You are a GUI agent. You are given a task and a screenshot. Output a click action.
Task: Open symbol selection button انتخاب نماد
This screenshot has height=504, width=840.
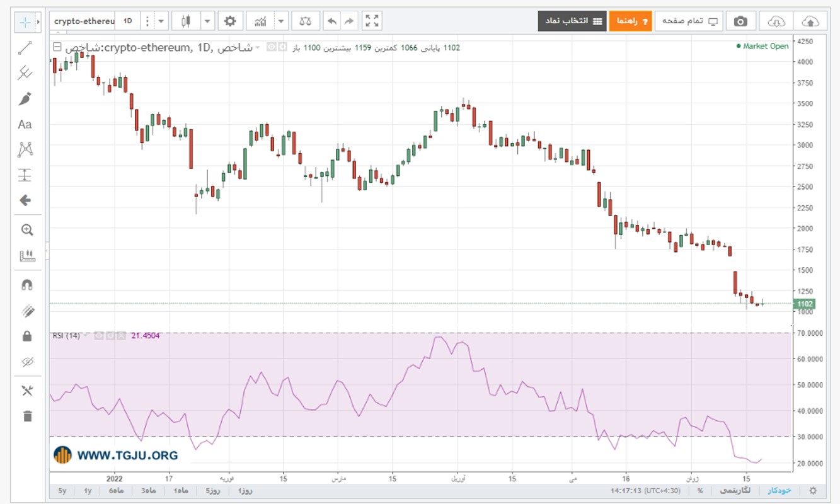coord(572,21)
